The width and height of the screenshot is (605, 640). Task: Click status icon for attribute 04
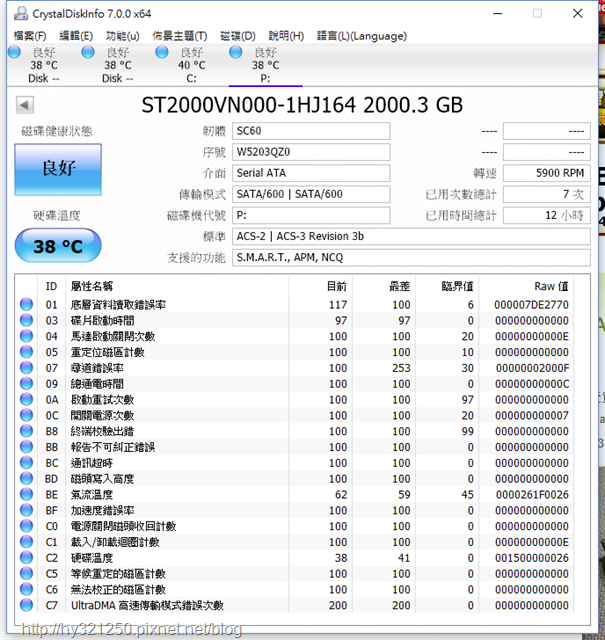click(x=27, y=336)
